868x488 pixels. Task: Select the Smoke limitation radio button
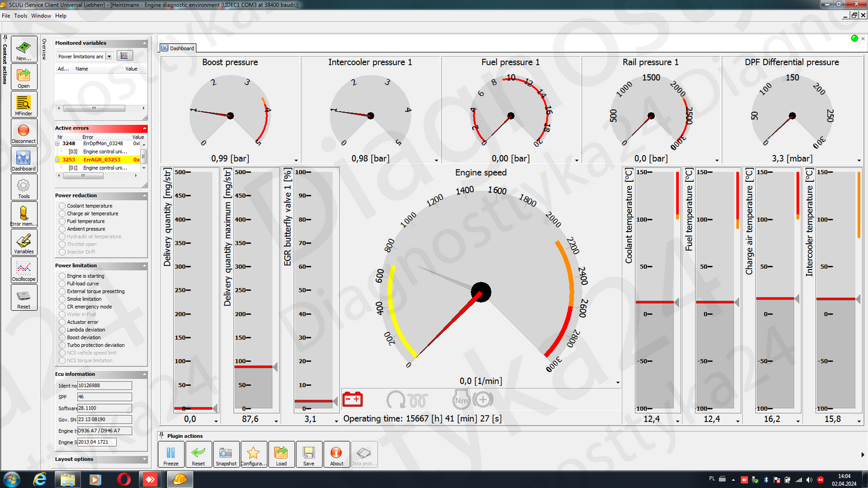click(x=62, y=299)
